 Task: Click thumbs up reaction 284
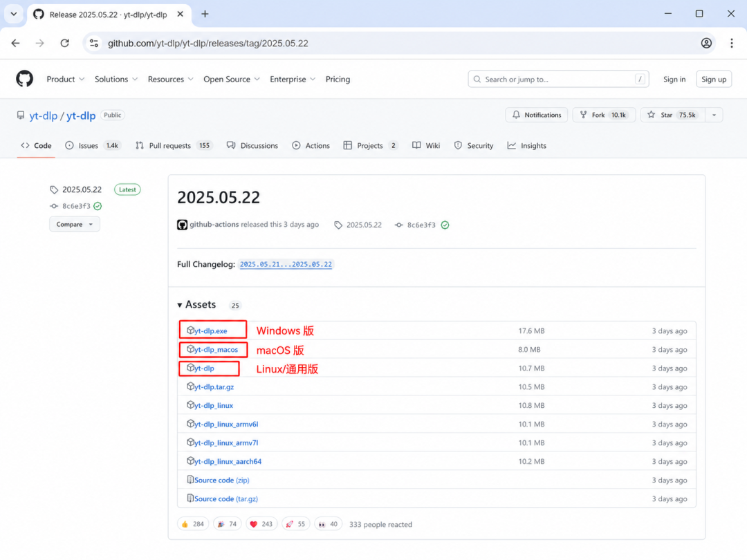(x=192, y=524)
